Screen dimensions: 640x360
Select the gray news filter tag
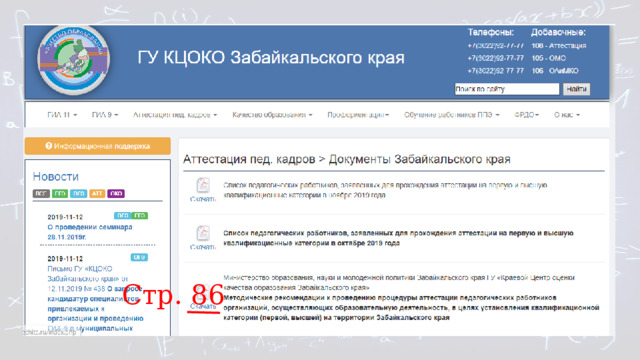click(41, 193)
